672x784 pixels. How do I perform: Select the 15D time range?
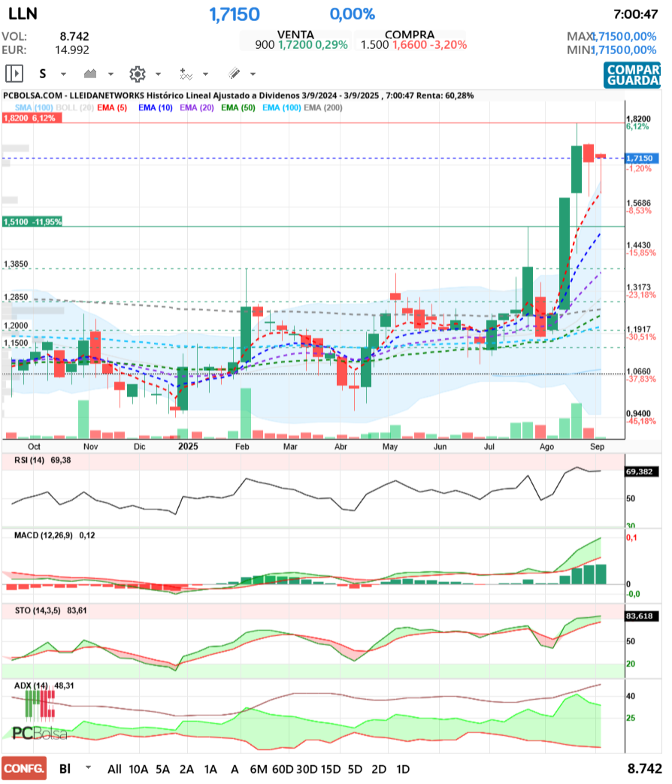(x=331, y=769)
